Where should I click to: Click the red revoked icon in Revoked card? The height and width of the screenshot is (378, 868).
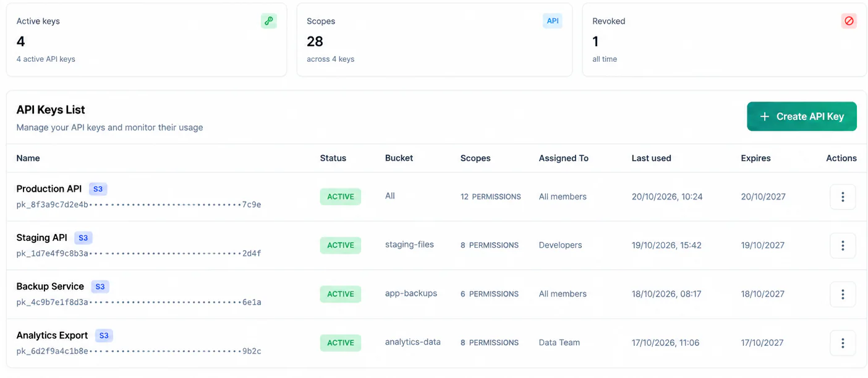849,21
